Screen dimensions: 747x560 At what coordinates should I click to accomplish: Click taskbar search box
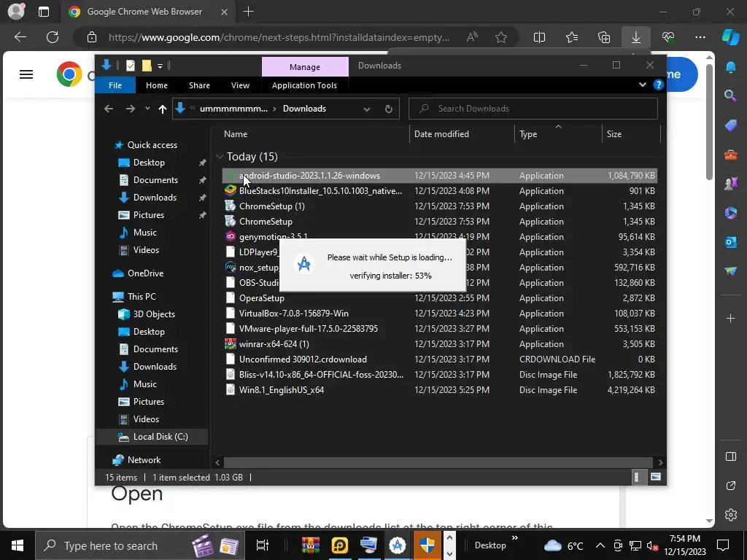[x=139, y=545]
